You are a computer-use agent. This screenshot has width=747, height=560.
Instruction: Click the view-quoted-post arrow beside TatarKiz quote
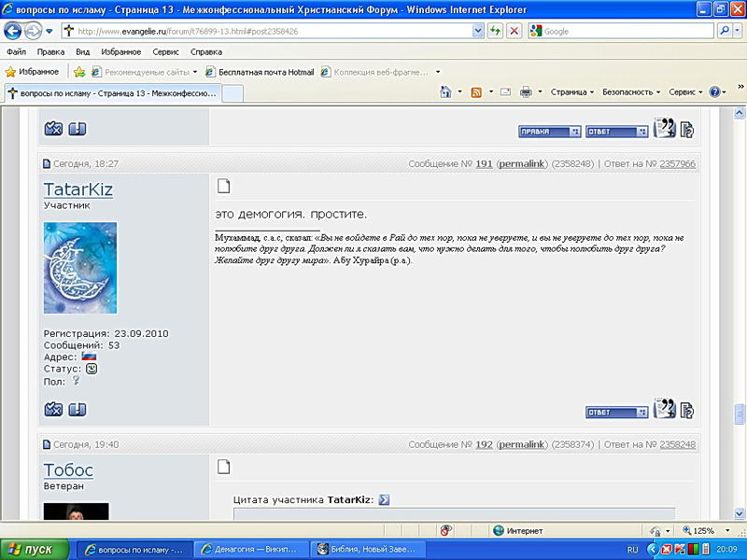[384, 499]
